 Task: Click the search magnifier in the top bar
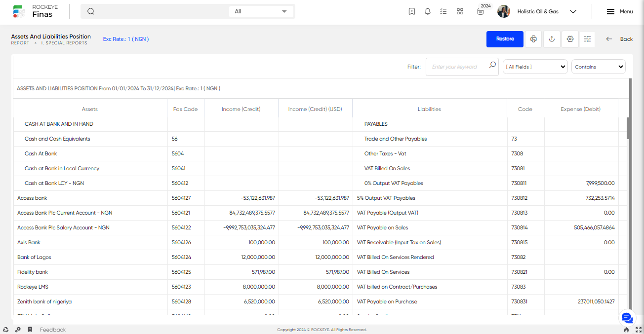click(91, 11)
